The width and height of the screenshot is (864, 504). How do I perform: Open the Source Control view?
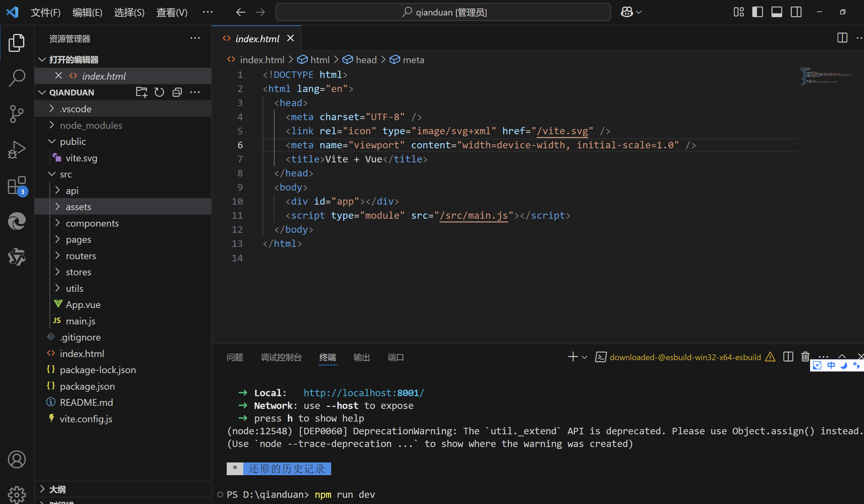(x=16, y=114)
